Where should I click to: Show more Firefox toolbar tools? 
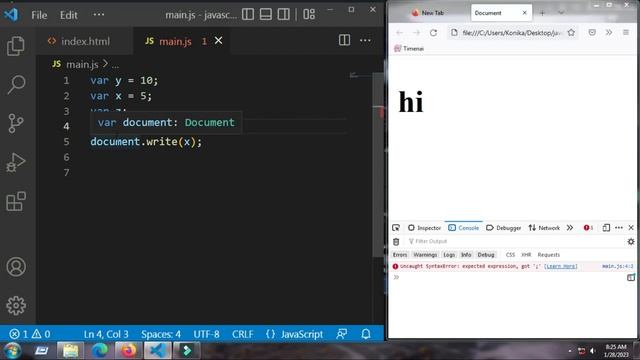click(x=609, y=33)
